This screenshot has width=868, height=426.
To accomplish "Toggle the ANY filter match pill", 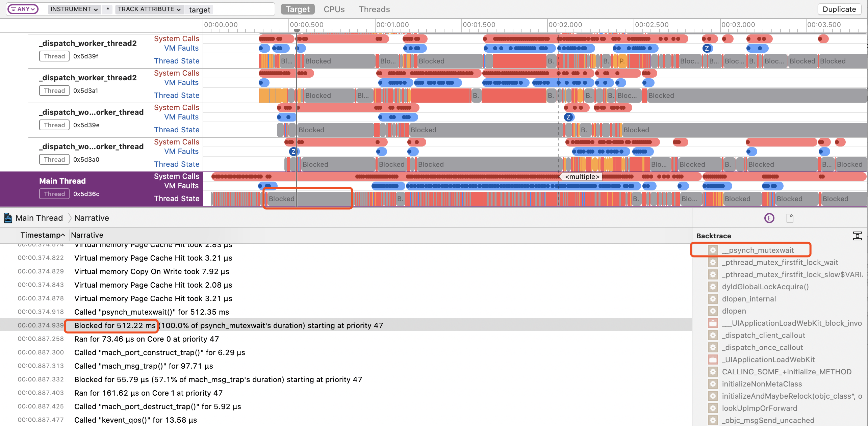I will (x=23, y=9).
